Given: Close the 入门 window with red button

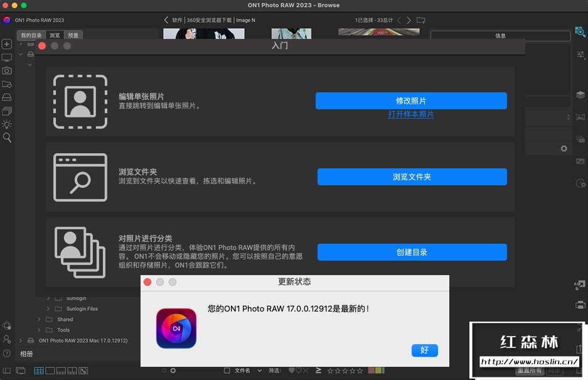Looking at the screenshot, I should pyautogui.click(x=42, y=46).
